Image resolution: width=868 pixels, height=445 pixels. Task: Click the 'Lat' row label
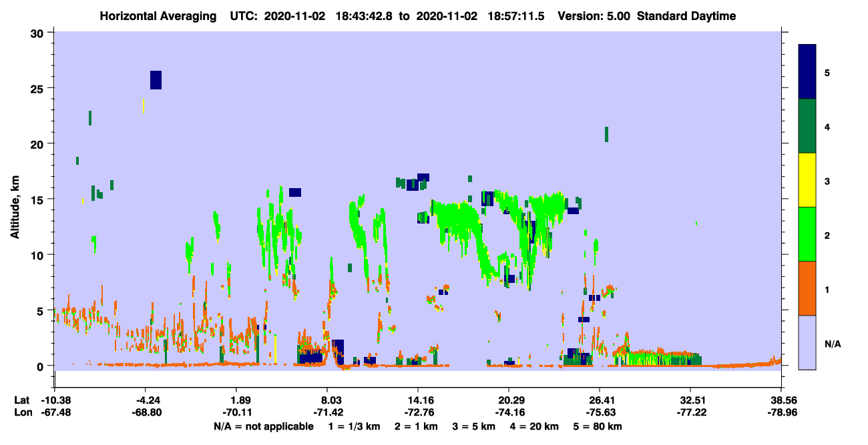[21, 400]
